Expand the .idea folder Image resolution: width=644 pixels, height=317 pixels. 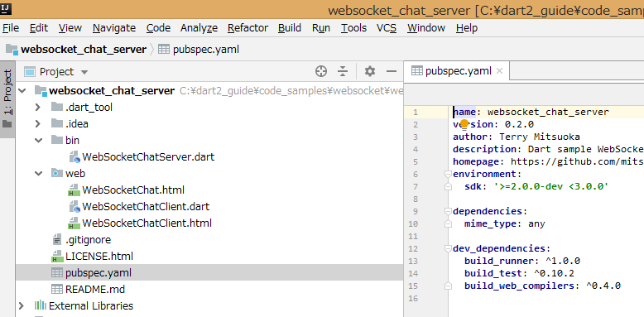click(38, 123)
